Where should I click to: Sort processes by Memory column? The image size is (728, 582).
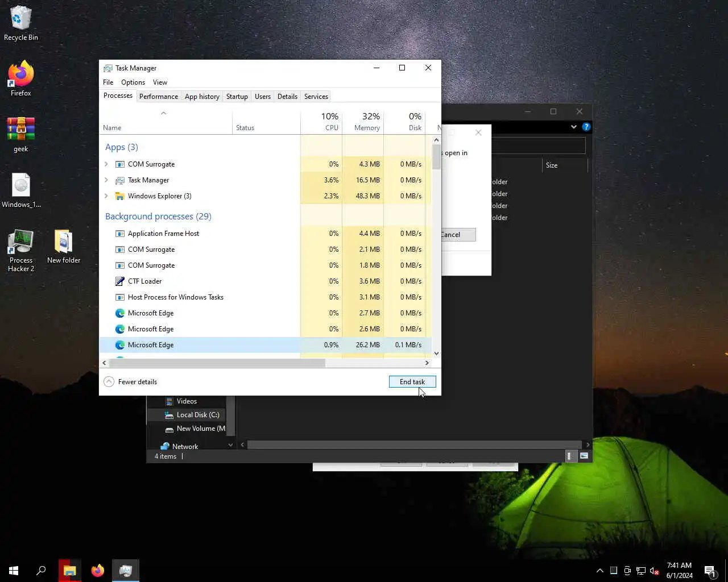point(363,121)
